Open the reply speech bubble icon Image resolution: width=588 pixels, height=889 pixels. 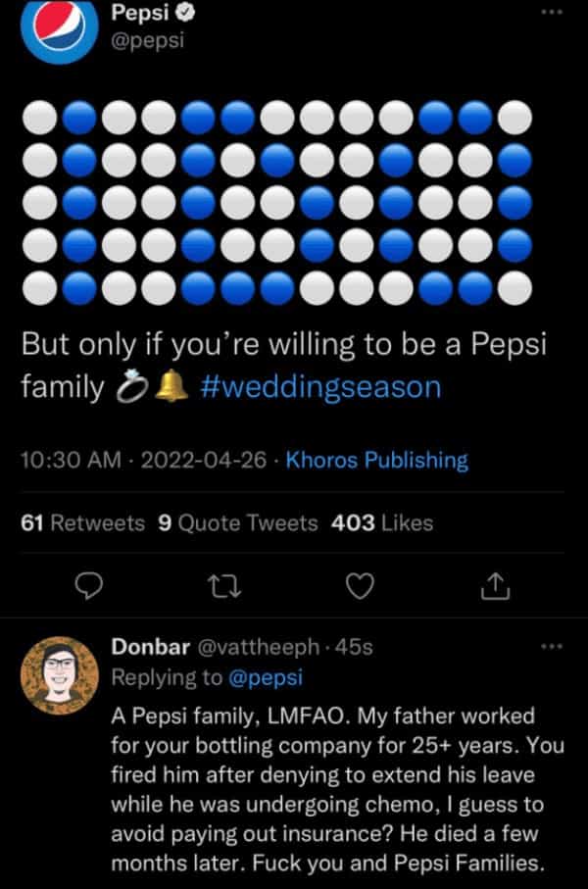click(90, 585)
